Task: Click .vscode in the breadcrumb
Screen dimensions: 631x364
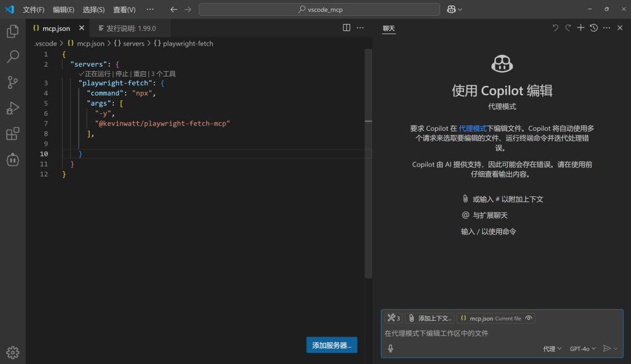Action: click(x=46, y=43)
